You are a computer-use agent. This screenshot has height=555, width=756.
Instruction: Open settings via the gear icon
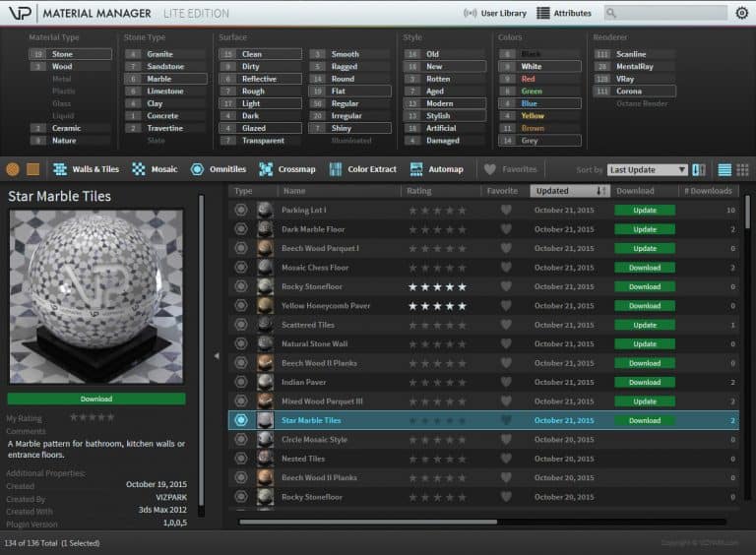tap(742, 13)
